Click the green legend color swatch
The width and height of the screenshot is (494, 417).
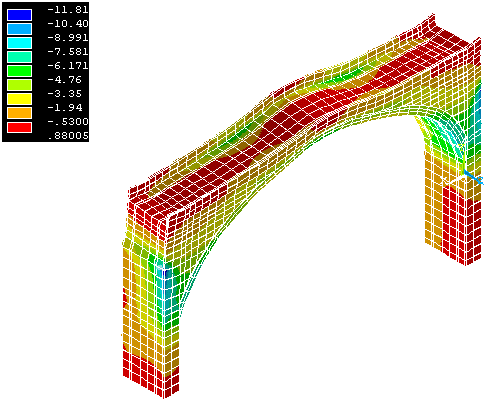pyautogui.click(x=19, y=71)
